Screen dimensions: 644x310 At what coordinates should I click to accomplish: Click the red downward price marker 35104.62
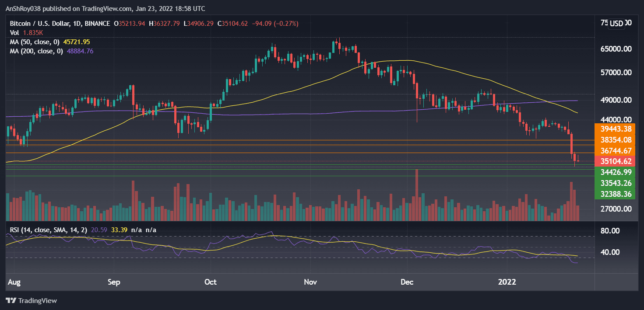click(x=615, y=161)
